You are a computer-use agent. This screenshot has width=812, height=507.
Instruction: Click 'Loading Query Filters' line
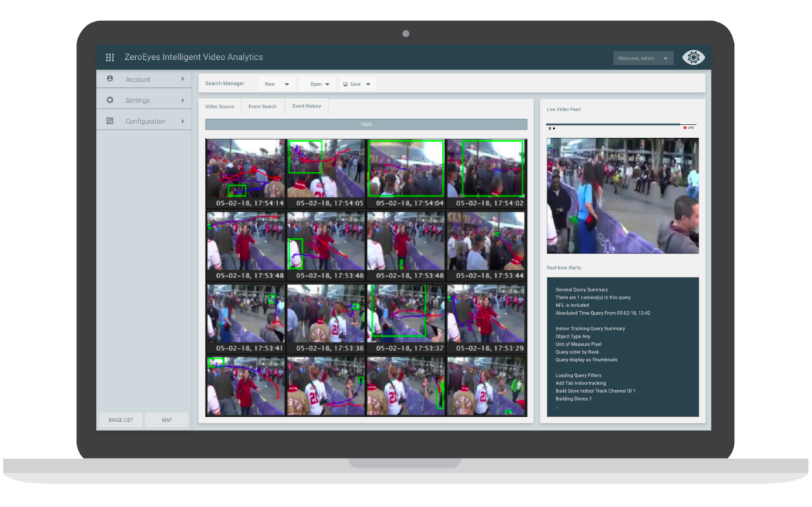[x=578, y=375]
